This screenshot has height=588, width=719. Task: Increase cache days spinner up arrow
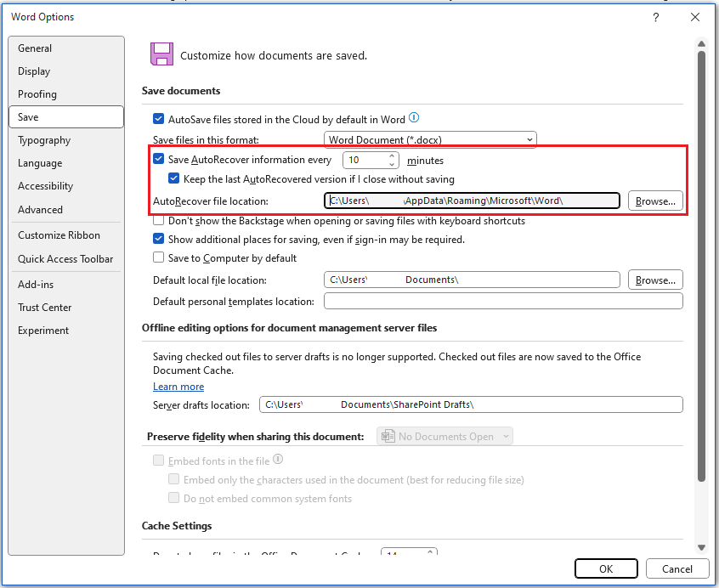pos(430,551)
